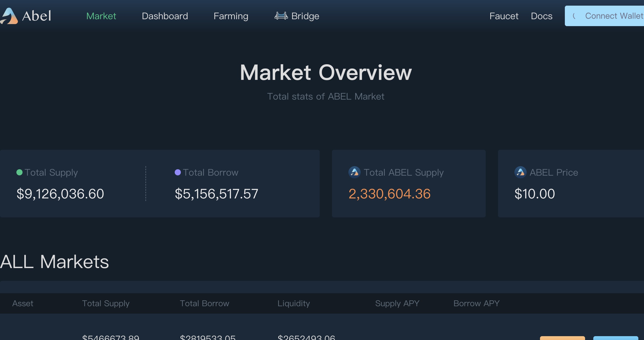Viewport: 644px width, 340px height.
Task: Click the ABEL Price token icon
Action: pos(520,172)
